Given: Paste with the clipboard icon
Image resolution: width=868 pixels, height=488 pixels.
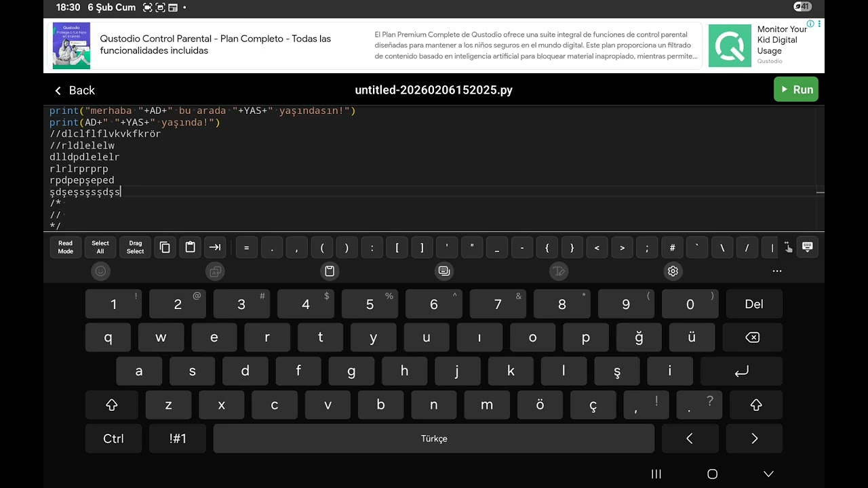Looking at the screenshot, I should [190, 247].
